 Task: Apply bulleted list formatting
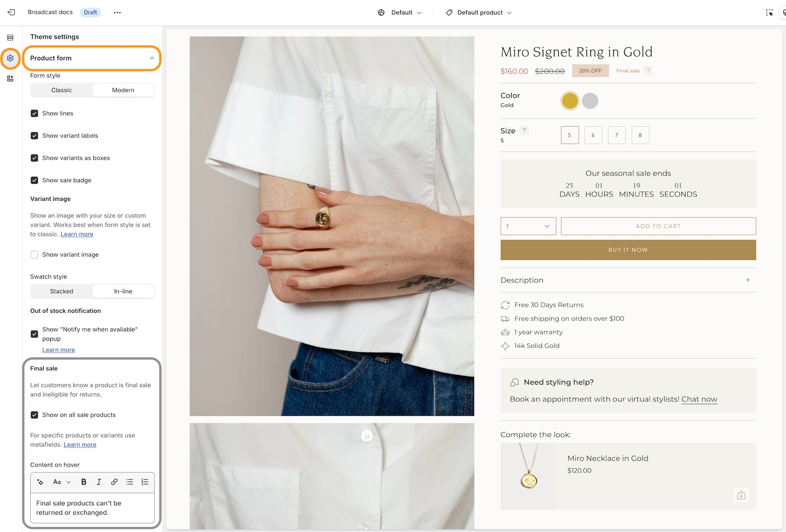coord(130,482)
